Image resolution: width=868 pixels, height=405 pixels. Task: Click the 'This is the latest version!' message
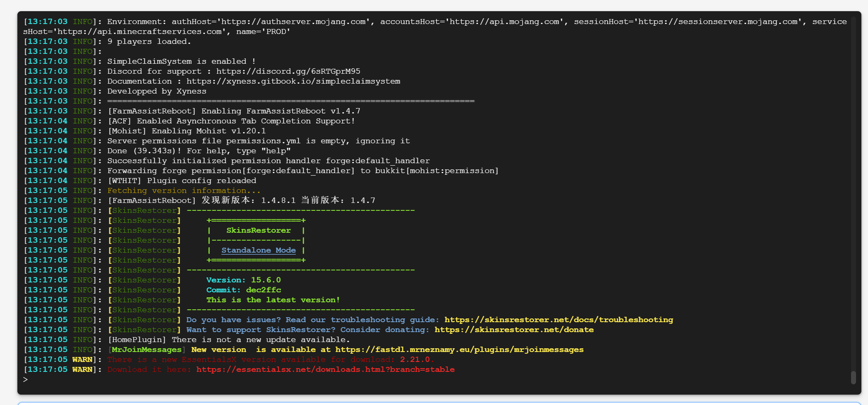tap(273, 300)
